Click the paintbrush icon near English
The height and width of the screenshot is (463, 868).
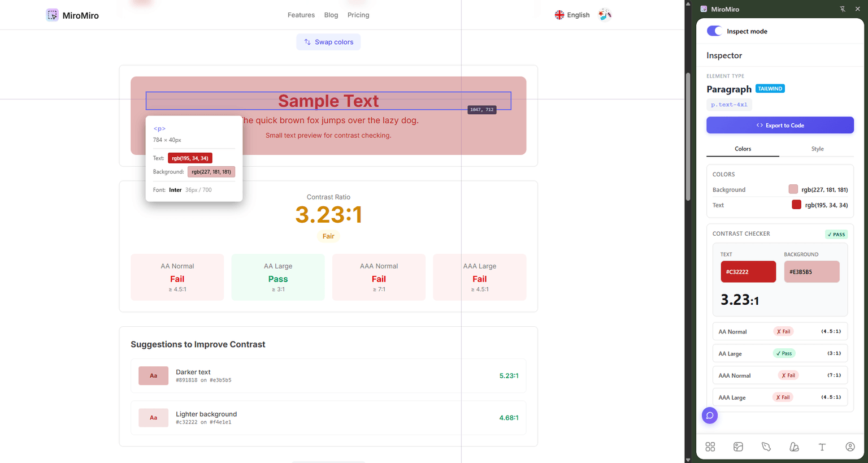[605, 14]
